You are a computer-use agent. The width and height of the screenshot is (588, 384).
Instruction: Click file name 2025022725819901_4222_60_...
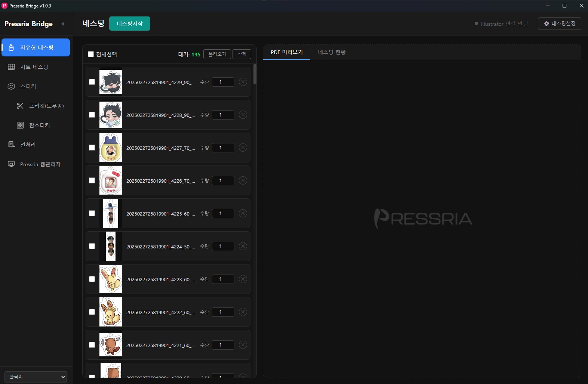161,312
